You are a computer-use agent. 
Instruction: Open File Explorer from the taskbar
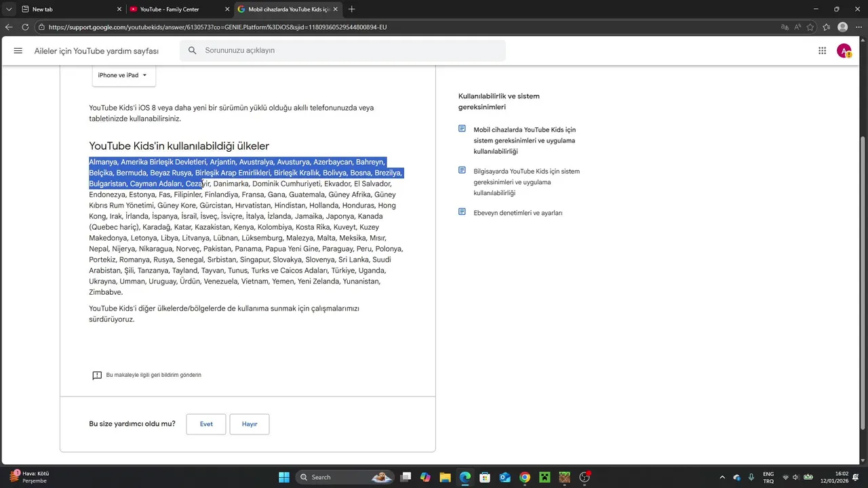click(445, 477)
